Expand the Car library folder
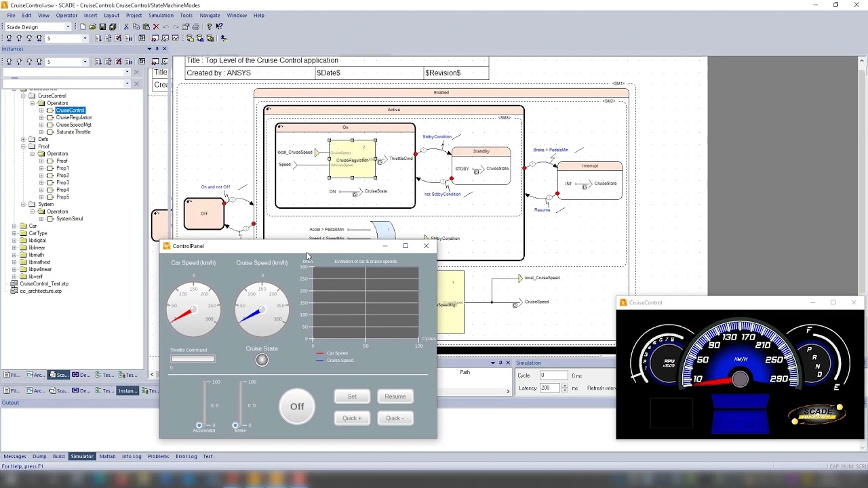Viewport: 868px width, 488px height. coord(14,226)
